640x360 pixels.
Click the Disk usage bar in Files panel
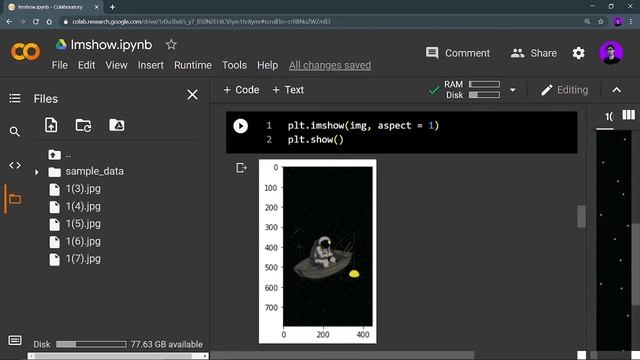click(91, 344)
